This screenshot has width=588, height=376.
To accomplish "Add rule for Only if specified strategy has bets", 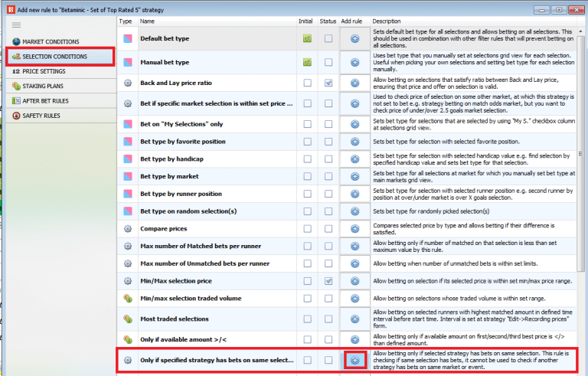I will 355,360.
